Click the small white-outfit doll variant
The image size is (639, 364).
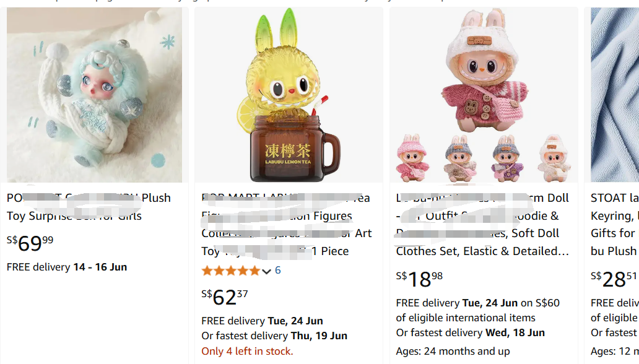554,157
